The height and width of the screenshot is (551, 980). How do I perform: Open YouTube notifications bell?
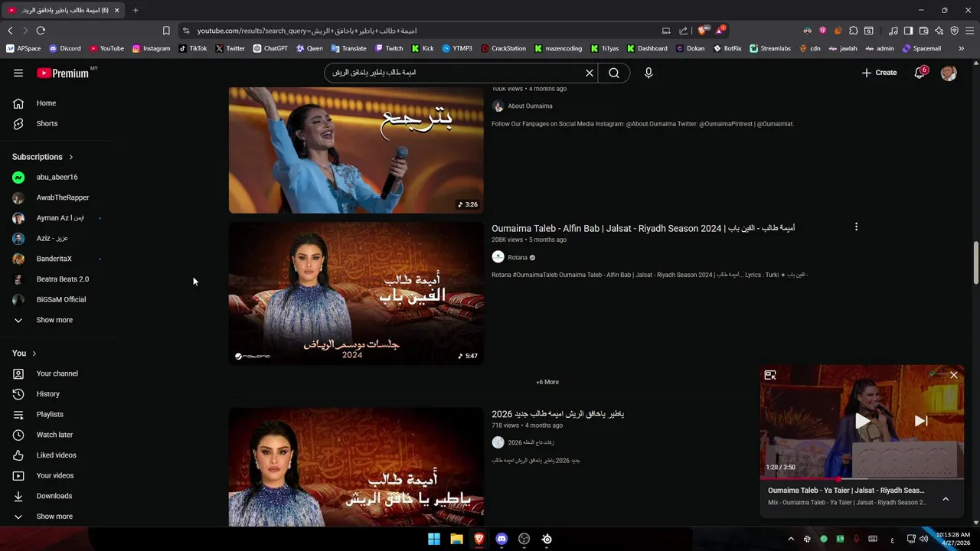click(x=920, y=73)
